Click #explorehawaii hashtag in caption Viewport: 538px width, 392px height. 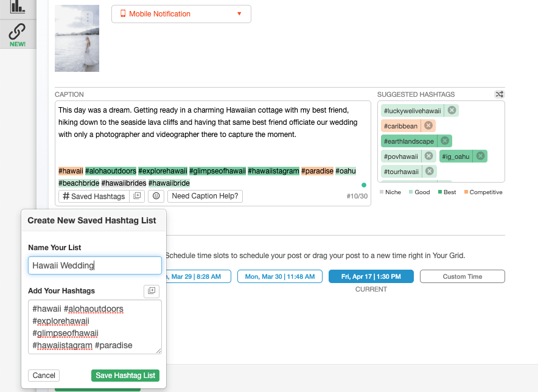pyautogui.click(x=162, y=171)
